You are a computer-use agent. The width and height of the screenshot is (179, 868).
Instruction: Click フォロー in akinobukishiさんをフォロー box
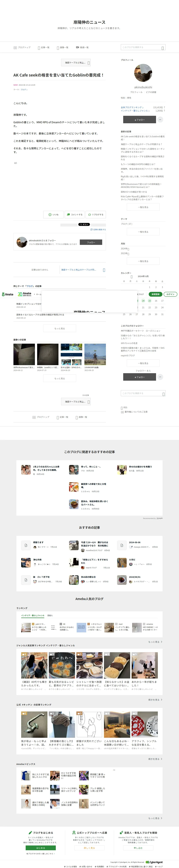point(91,242)
